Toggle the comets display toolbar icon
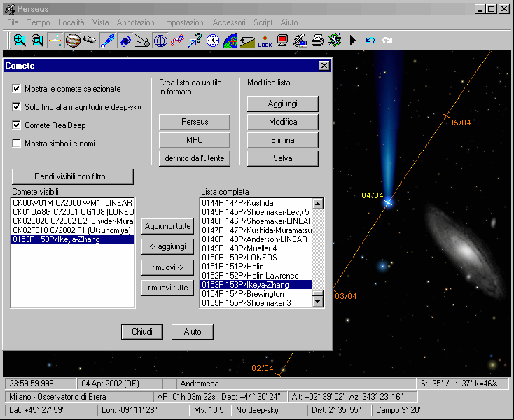Screen dimensions: 514x420 click(x=108, y=41)
